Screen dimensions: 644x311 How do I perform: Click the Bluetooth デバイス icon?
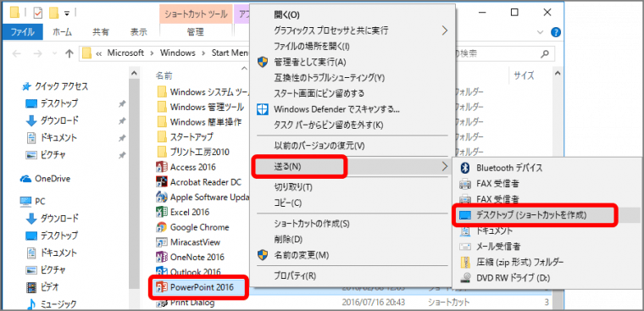pyautogui.click(x=465, y=168)
